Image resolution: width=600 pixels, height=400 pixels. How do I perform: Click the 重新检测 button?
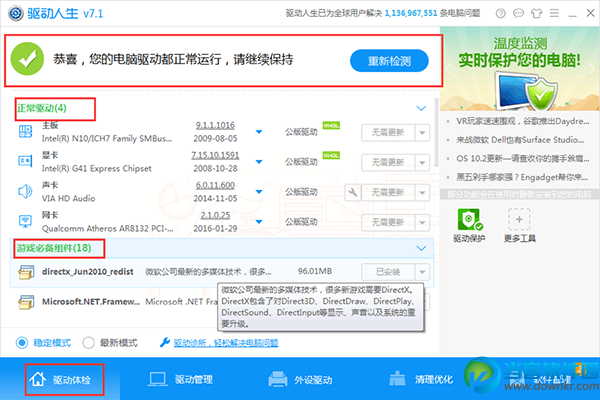(x=389, y=61)
